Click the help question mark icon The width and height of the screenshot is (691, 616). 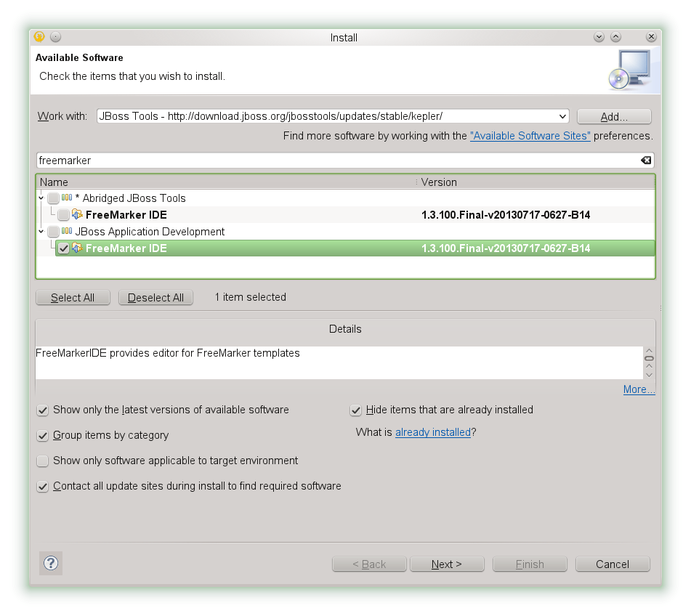click(x=51, y=563)
